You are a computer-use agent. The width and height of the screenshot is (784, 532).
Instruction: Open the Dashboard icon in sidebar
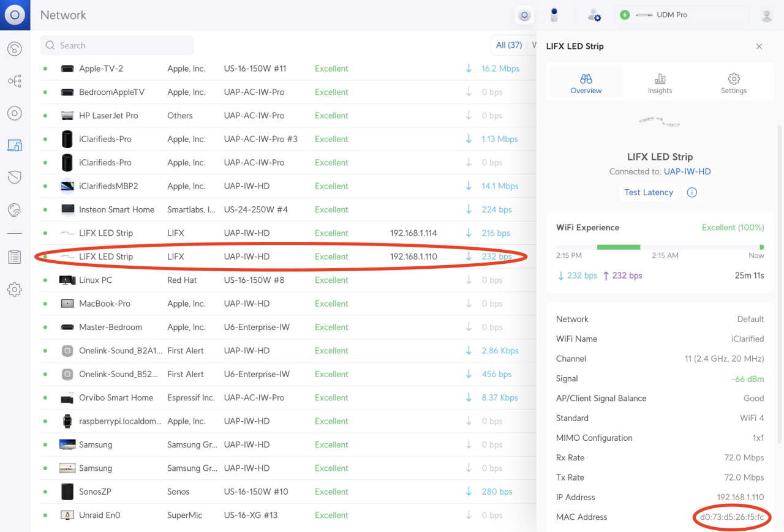tap(15, 49)
